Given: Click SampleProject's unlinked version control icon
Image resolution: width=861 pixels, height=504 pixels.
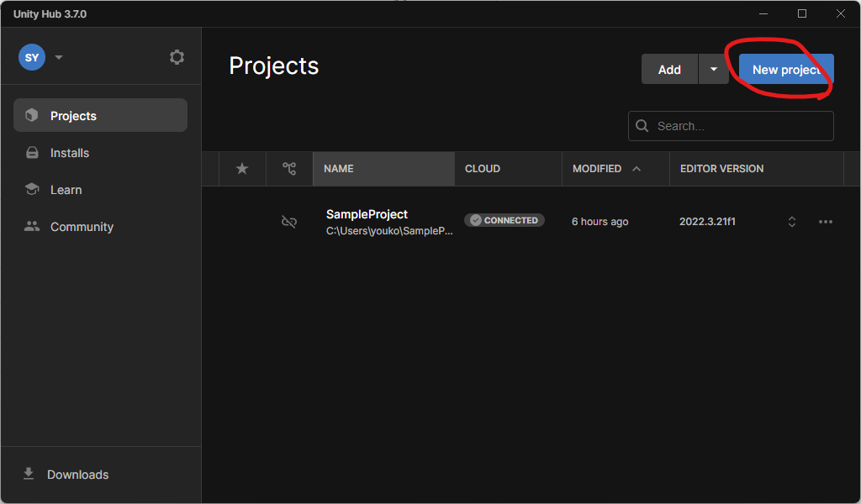Looking at the screenshot, I should click(x=289, y=222).
